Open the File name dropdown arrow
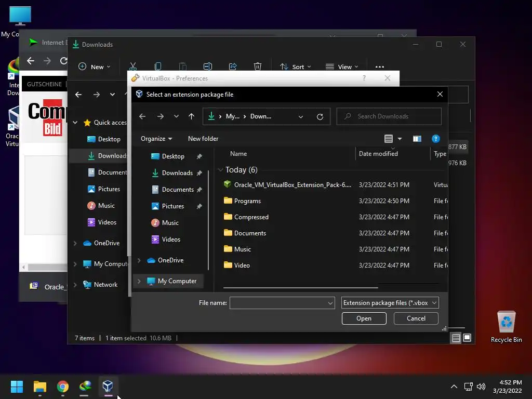Viewport: 532px width, 399px height. (x=330, y=303)
